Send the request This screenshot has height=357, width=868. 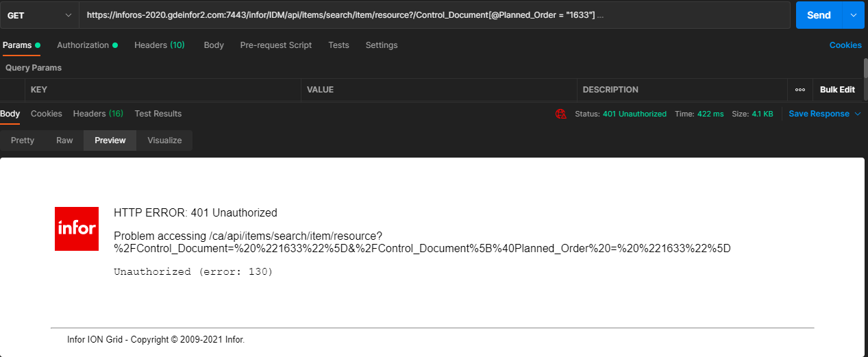pos(819,15)
